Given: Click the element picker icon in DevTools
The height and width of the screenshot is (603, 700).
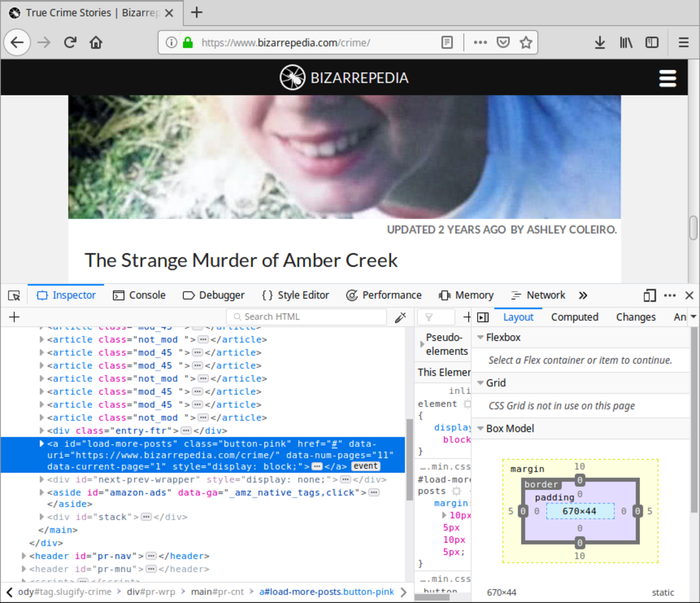Looking at the screenshot, I should [14, 295].
